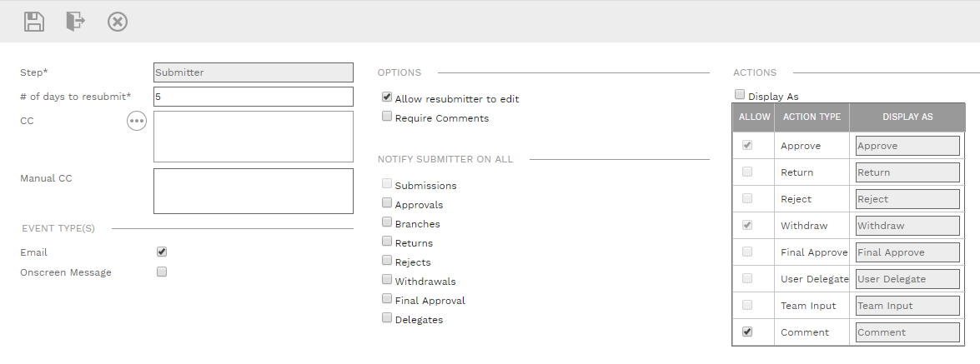
Task: Check the Returns notification box
Action: click(387, 242)
